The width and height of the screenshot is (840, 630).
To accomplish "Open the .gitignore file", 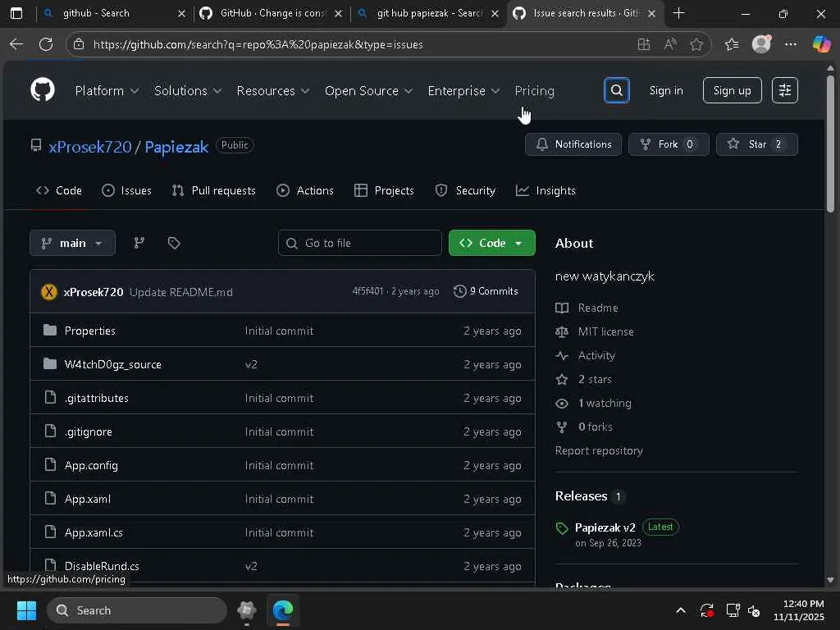I will tap(89, 431).
